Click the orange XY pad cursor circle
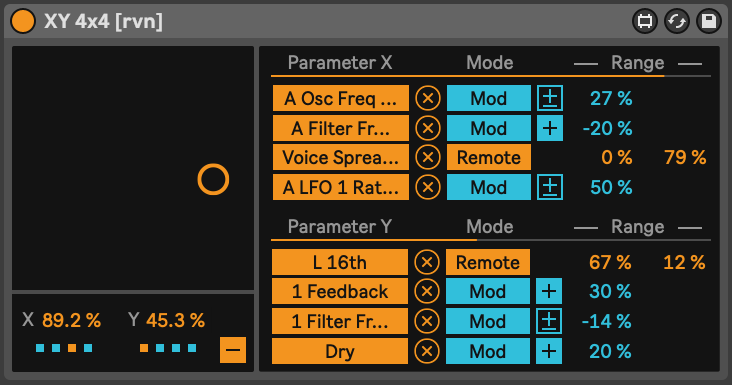This screenshot has height=385, width=732. pos(213,179)
